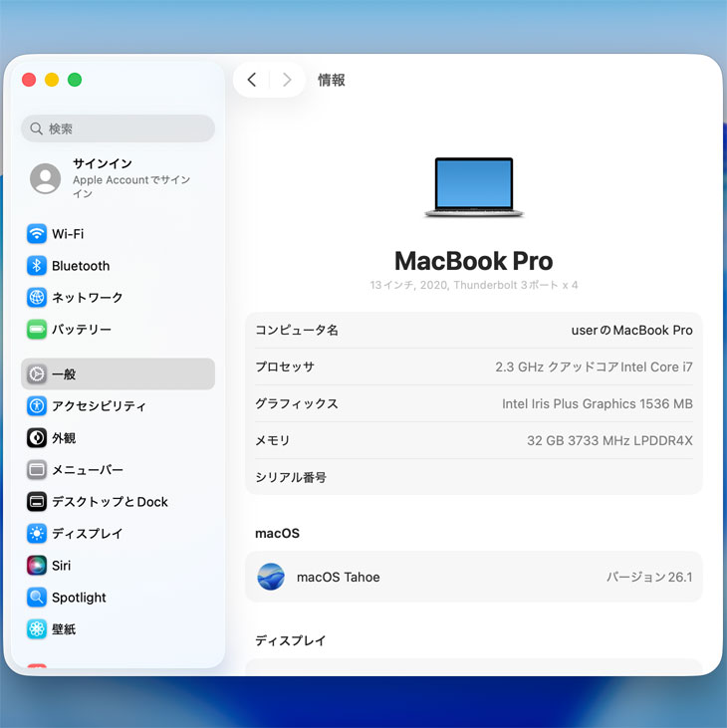
Task: Open メニューバー settings item
Action: pyautogui.click(x=88, y=470)
